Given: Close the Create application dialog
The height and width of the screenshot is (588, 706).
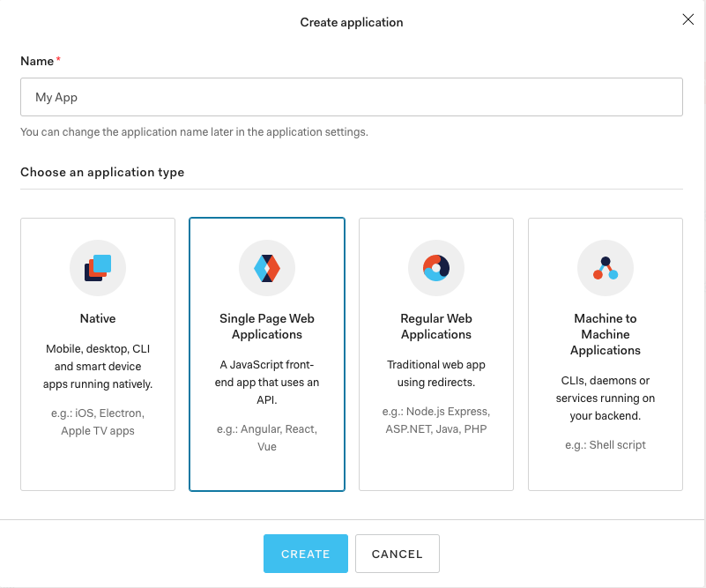Looking at the screenshot, I should tap(688, 19).
